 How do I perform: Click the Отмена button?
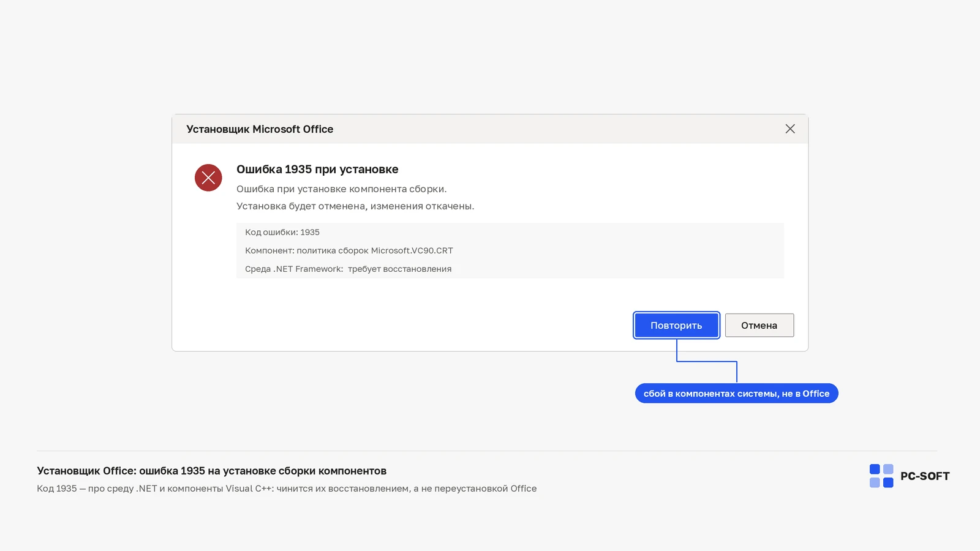tap(759, 325)
